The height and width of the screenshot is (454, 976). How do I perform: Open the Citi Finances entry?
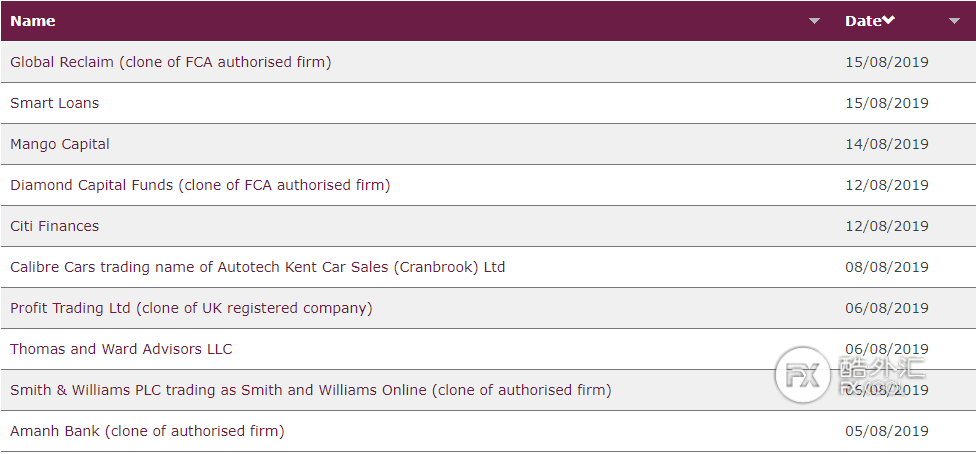coord(55,226)
